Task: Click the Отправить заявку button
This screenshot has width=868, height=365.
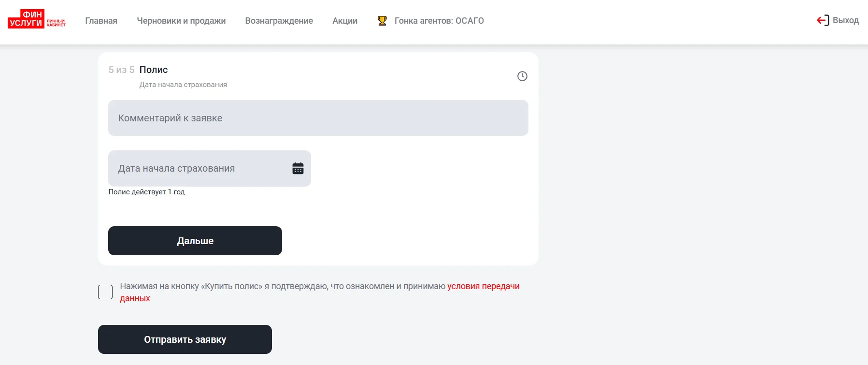Action: click(x=185, y=339)
